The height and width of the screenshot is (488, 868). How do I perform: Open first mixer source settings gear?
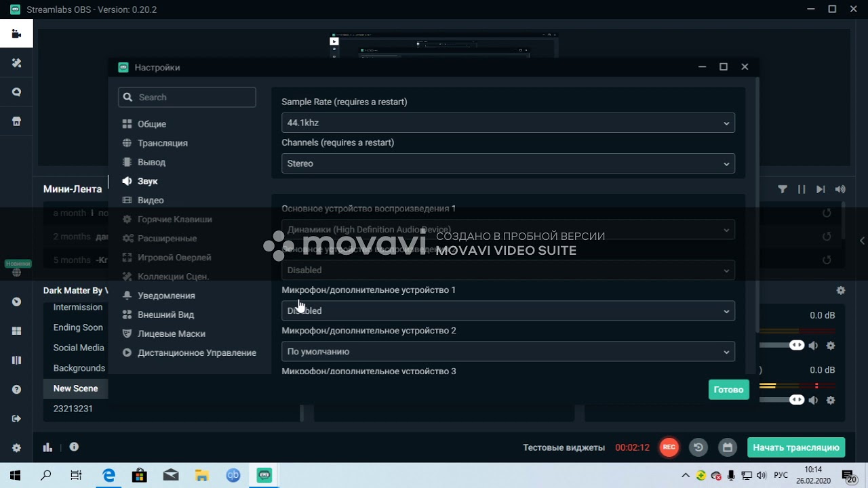pos(831,346)
